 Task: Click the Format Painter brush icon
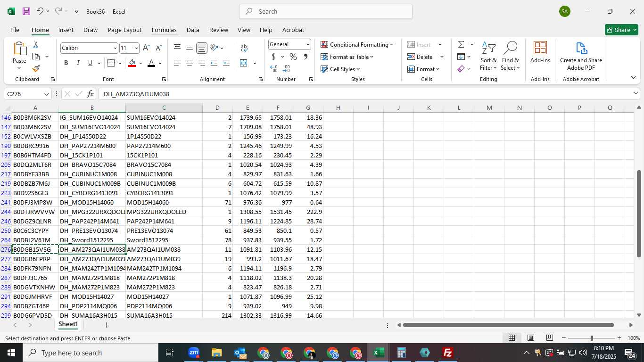pyautogui.click(x=36, y=69)
